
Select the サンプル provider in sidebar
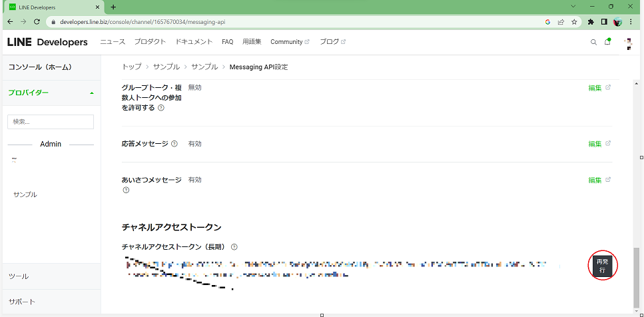point(25,194)
